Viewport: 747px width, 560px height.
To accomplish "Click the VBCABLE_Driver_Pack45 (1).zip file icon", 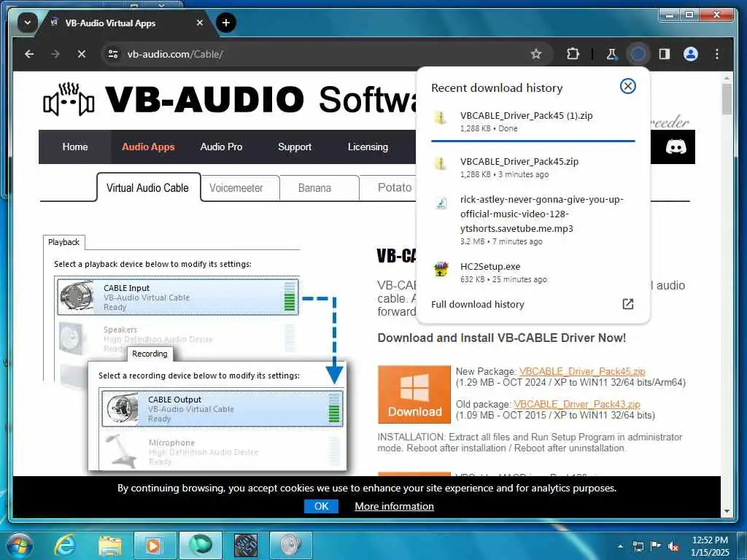I will pos(440,117).
